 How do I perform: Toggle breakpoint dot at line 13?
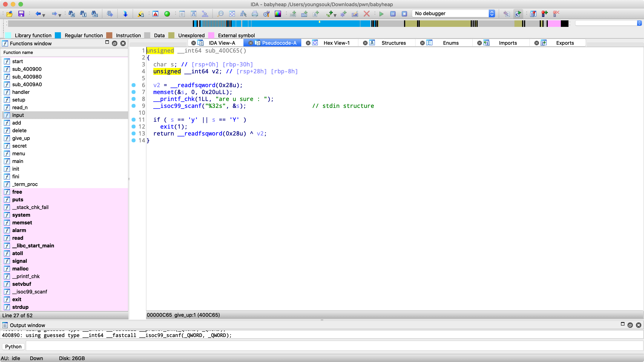click(x=134, y=133)
